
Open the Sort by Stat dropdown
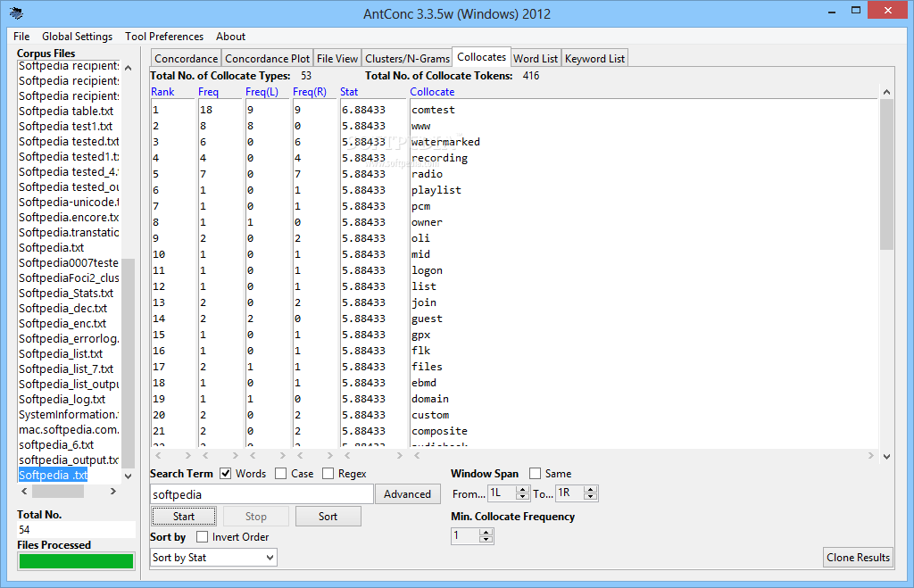pos(213,558)
